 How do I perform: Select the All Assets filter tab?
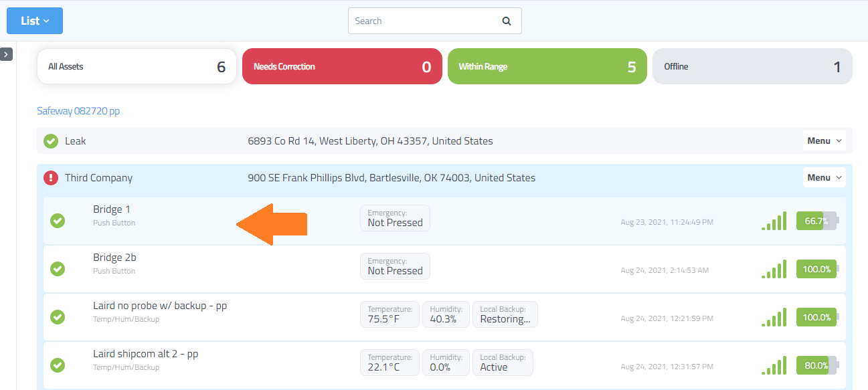click(x=137, y=66)
